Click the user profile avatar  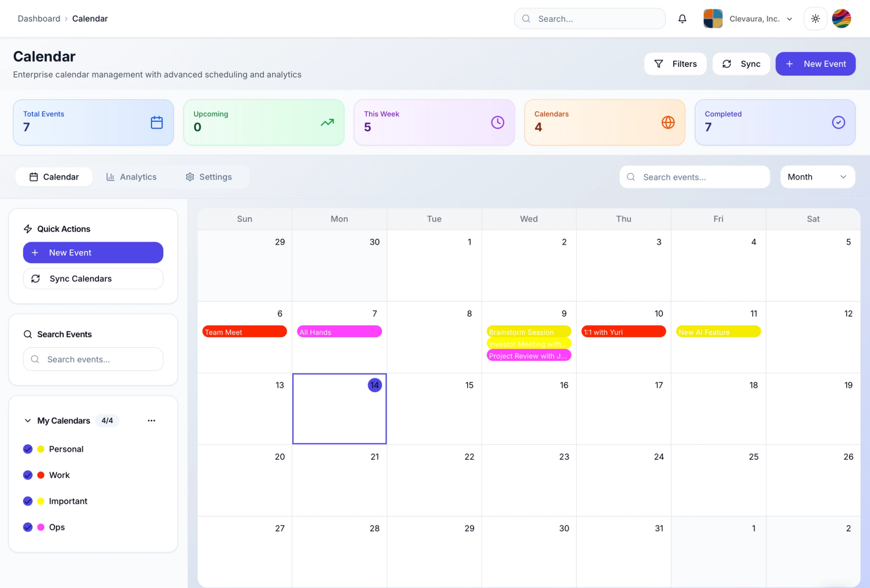841,19
